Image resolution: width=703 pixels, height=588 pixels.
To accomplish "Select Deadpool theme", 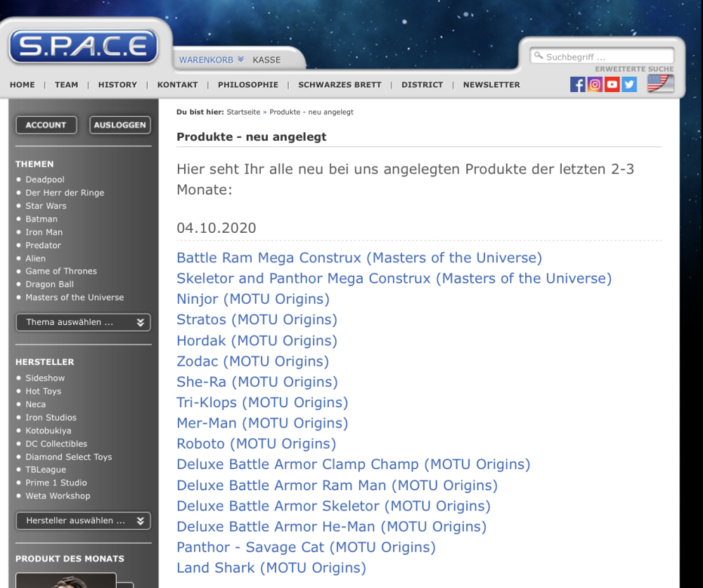I will click(x=45, y=179).
